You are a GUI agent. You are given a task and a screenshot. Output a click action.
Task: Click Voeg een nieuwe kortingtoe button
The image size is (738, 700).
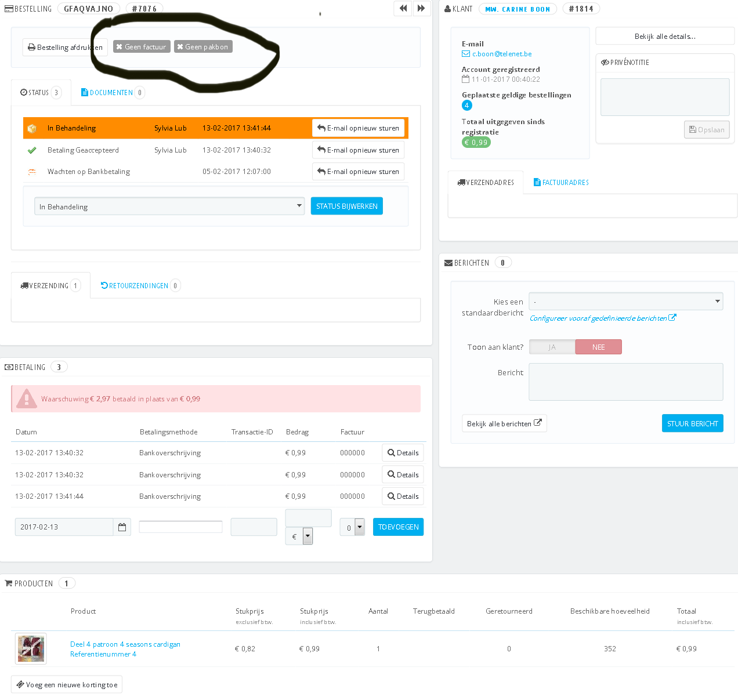point(67,684)
